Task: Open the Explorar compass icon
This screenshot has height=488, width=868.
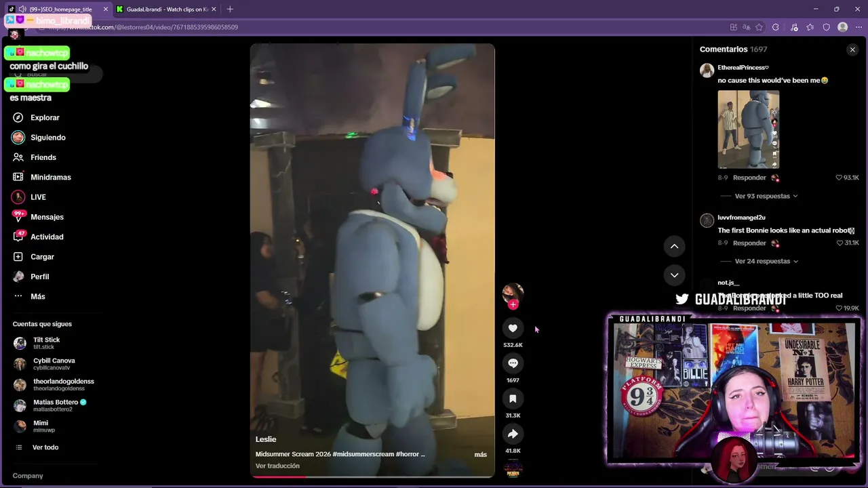Action: point(18,118)
